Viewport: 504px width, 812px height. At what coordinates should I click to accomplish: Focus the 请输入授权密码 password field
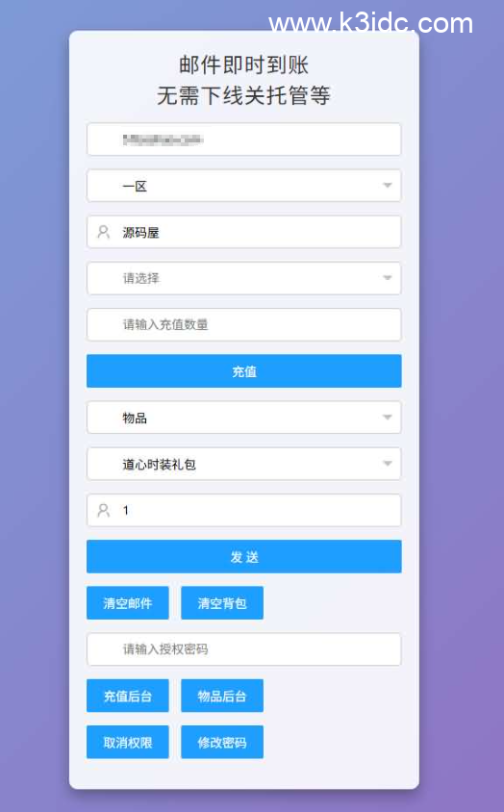click(x=244, y=649)
